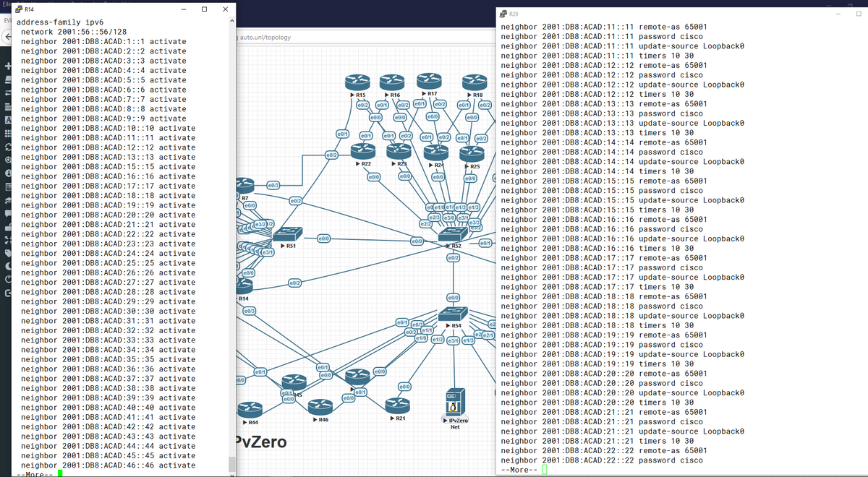
Task: Click R29 line 'ACAD:11::11 remote-as 65001'
Action: click(x=603, y=27)
